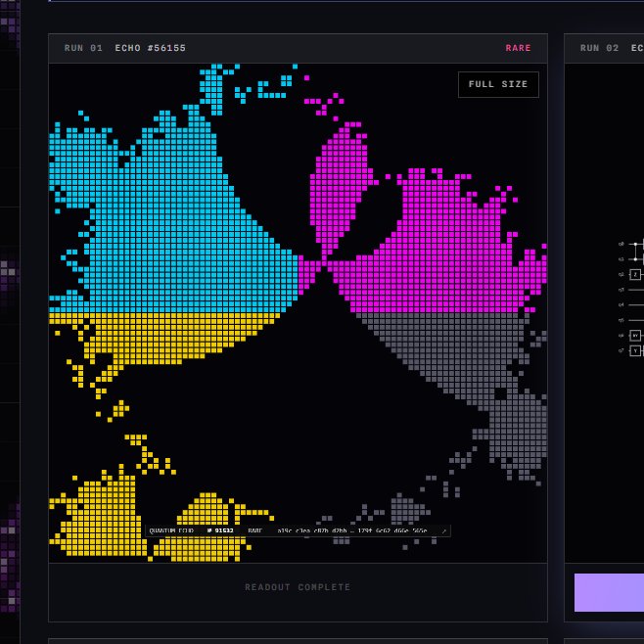Click the ECHO #56155 title
The image size is (644, 644).
(x=151, y=48)
